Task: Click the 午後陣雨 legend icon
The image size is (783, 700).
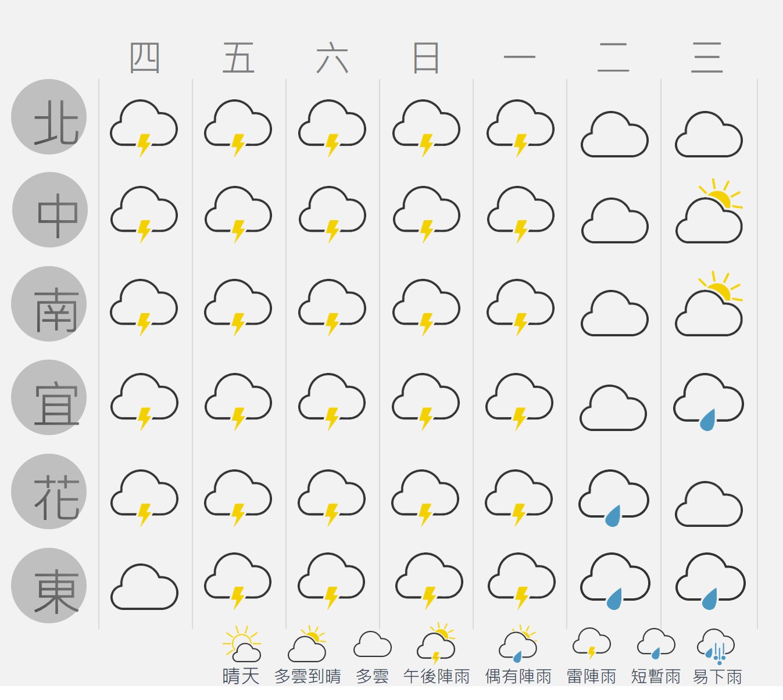Action: coord(437,645)
